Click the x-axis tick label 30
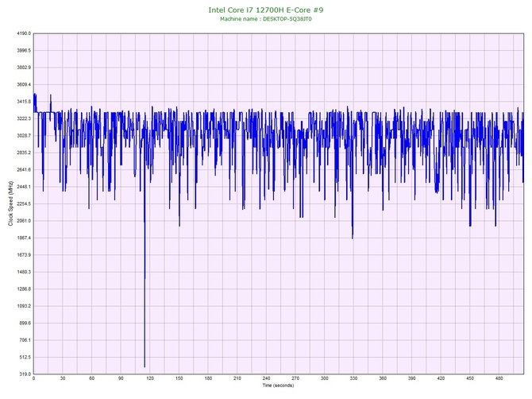532x399 pixels. click(x=63, y=378)
